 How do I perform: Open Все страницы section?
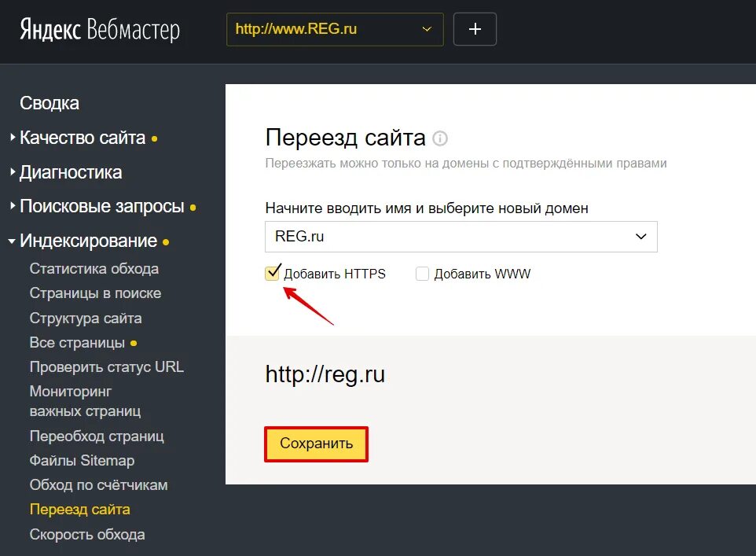click(x=77, y=343)
